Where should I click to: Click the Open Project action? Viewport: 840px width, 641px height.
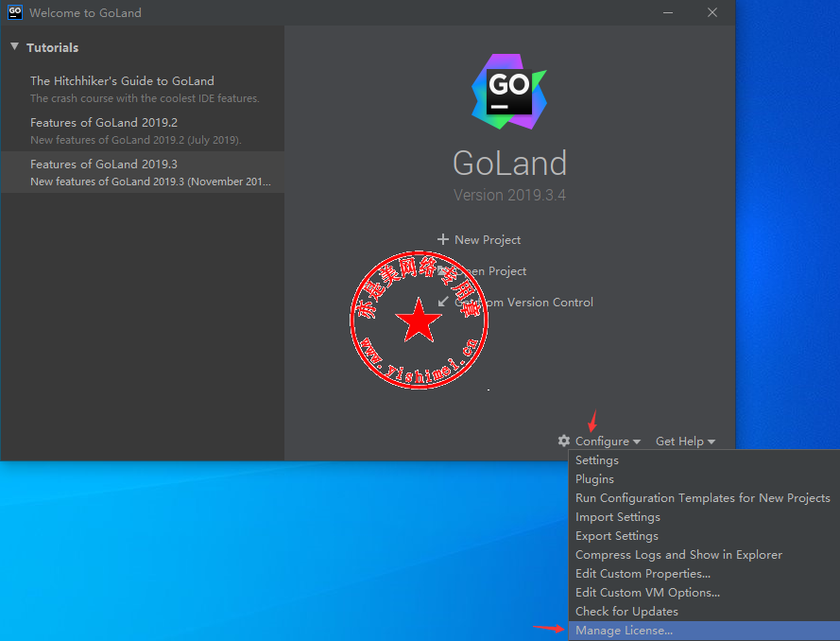point(482,271)
